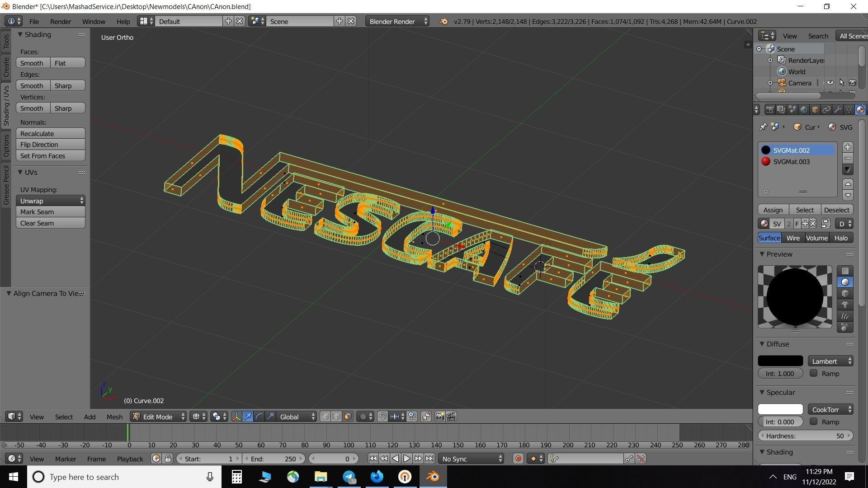Toggle Camera visibility eye in outliner
This screenshot has width=868, height=488.
(830, 83)
